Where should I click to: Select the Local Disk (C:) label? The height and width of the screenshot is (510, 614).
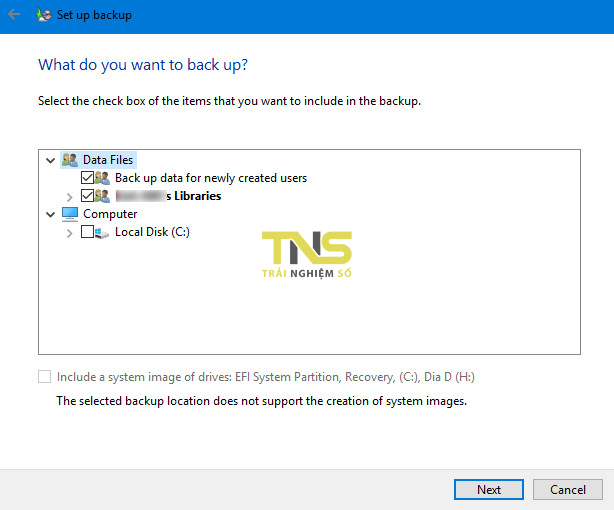152,232
